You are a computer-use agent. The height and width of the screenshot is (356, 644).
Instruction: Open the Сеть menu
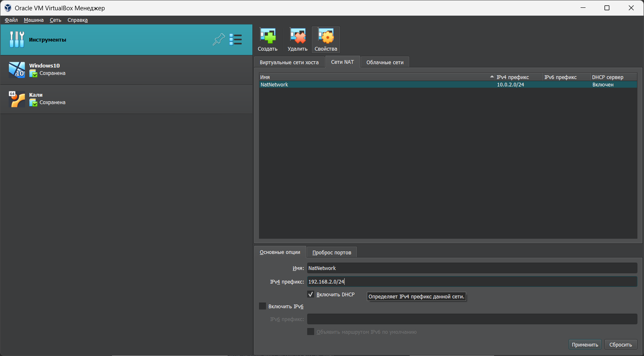pos(56,20)
